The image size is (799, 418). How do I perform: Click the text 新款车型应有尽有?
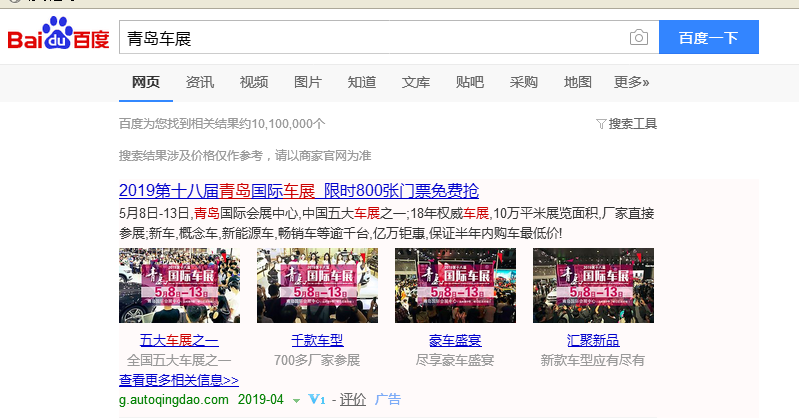593,360
